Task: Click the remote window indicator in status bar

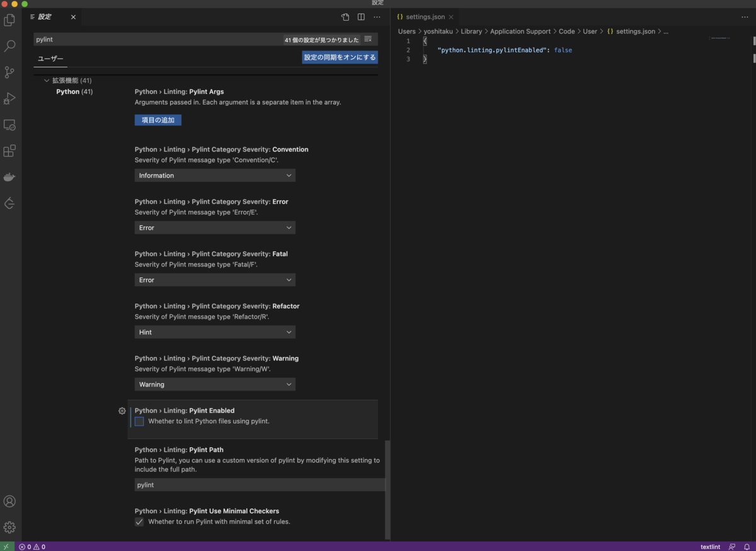Action: 7,547
